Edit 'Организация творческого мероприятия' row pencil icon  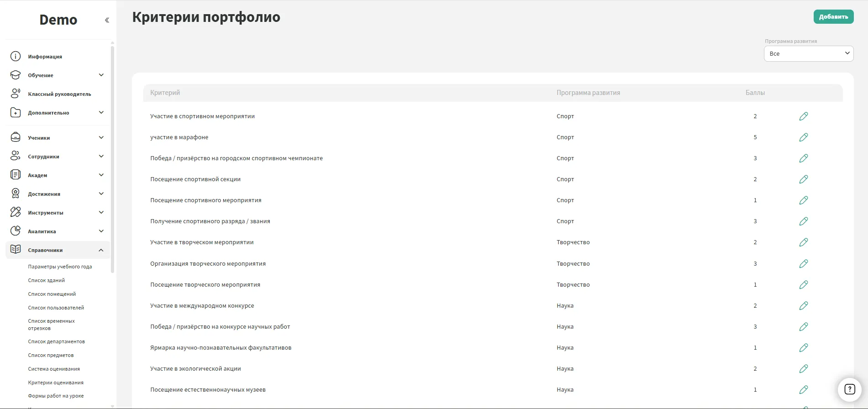803,264
